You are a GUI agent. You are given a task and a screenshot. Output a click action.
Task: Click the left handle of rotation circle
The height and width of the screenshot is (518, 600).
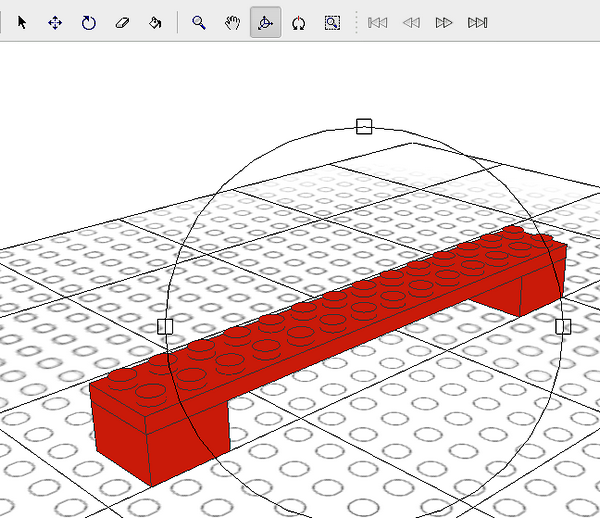click(x=165, y=327)
